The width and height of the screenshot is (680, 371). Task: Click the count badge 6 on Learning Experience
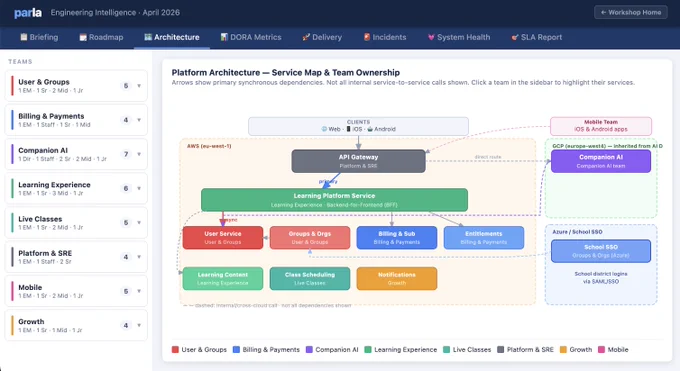[126, 189]
